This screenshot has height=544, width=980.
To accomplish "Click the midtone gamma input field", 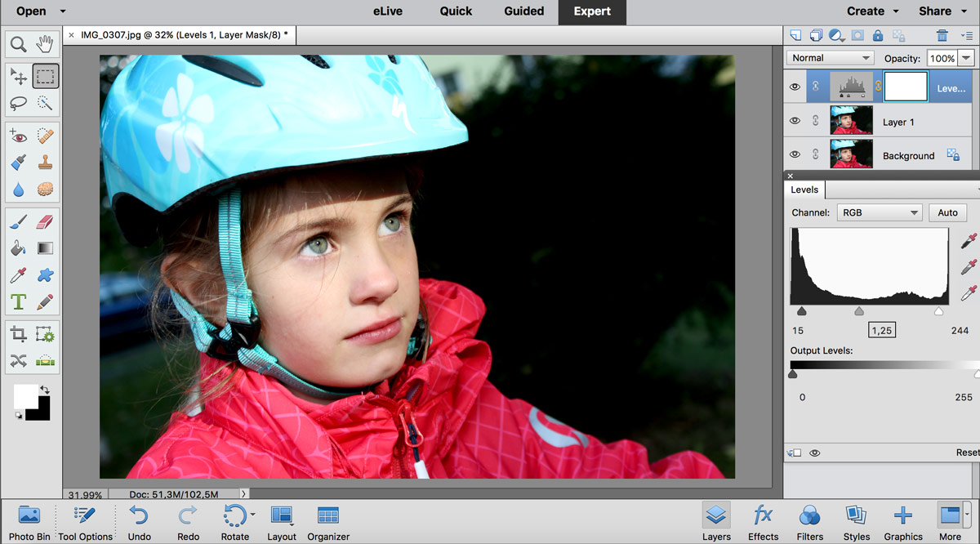I will pyautogui.click(x=881, y=330).
